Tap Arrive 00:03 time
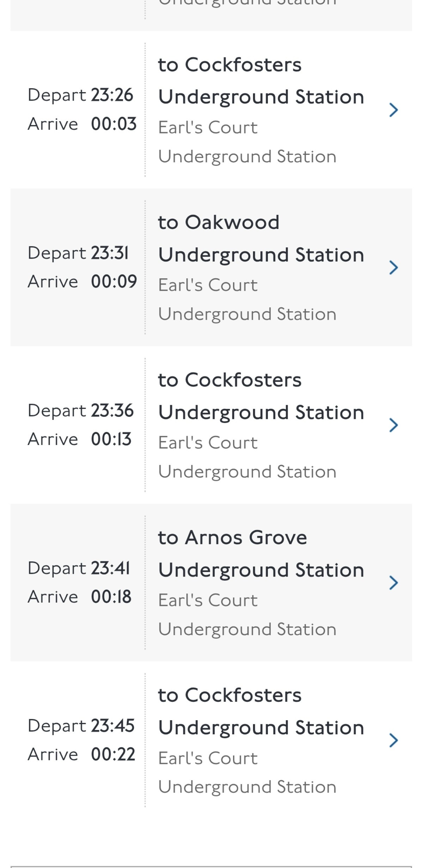423x868 pixels. click(114, 124)
